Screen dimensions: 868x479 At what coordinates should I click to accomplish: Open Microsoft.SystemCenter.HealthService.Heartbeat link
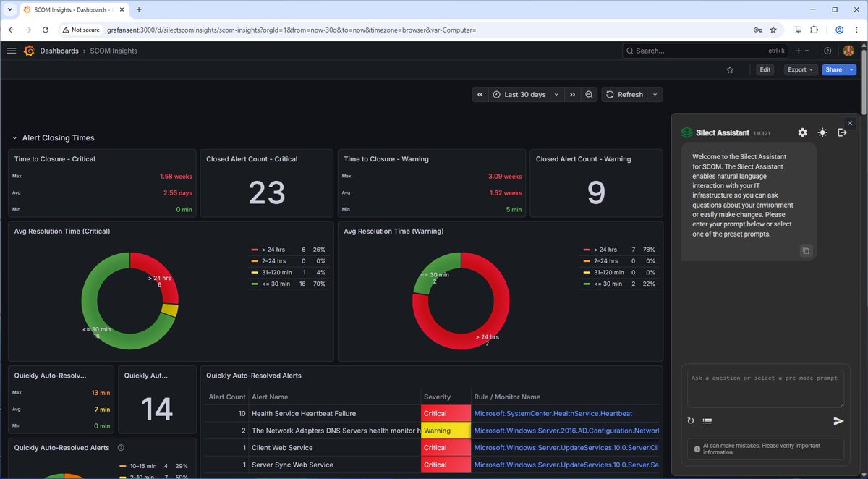click(553, 413)
